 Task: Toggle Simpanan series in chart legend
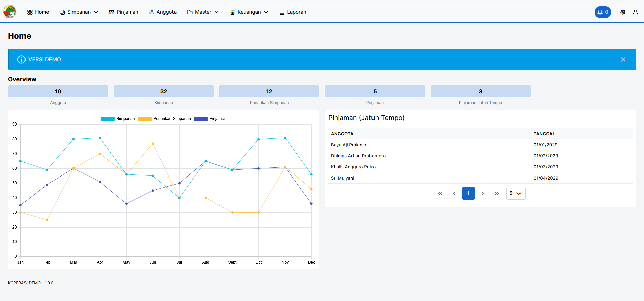click(x=118, y=119)
